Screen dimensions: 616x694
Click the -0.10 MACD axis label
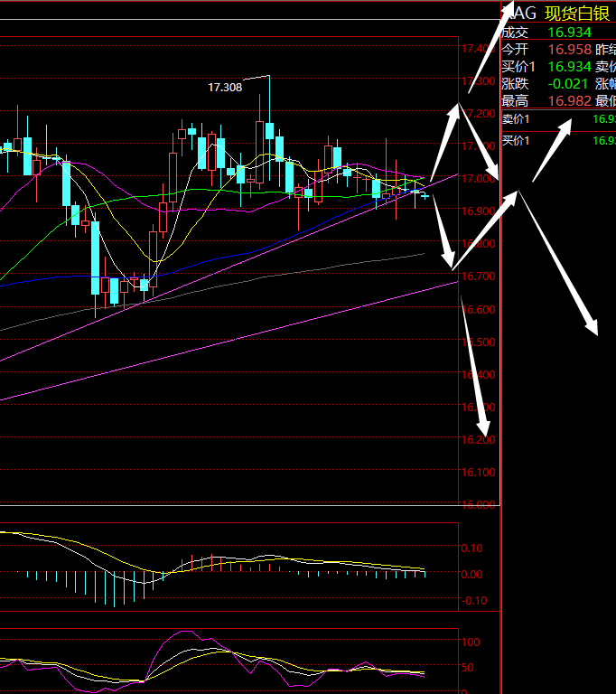474,601
